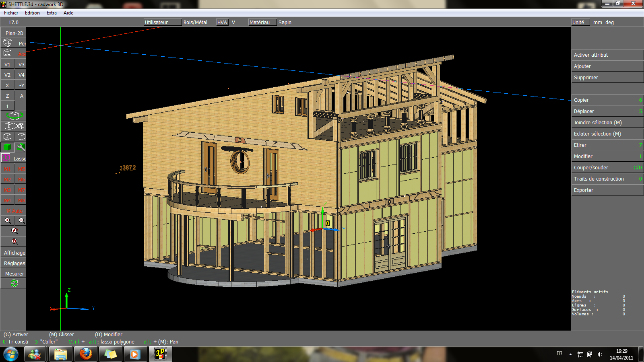The image size is (644, 362).
Task: Open the Affichage display options
Action: click(14, 253)
